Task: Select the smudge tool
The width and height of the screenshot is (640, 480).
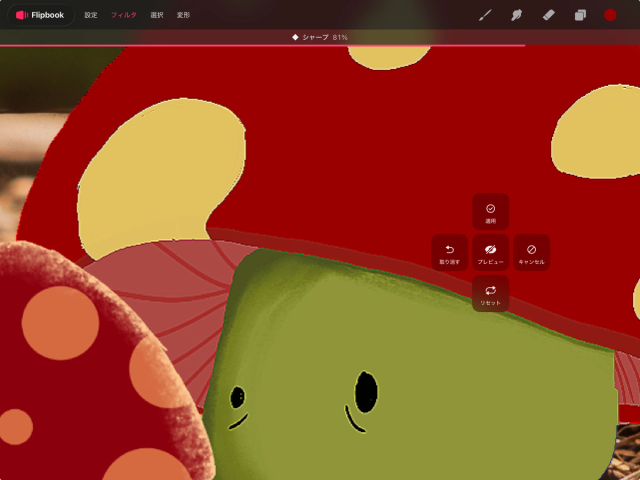Action: click(x=516, y=15)
